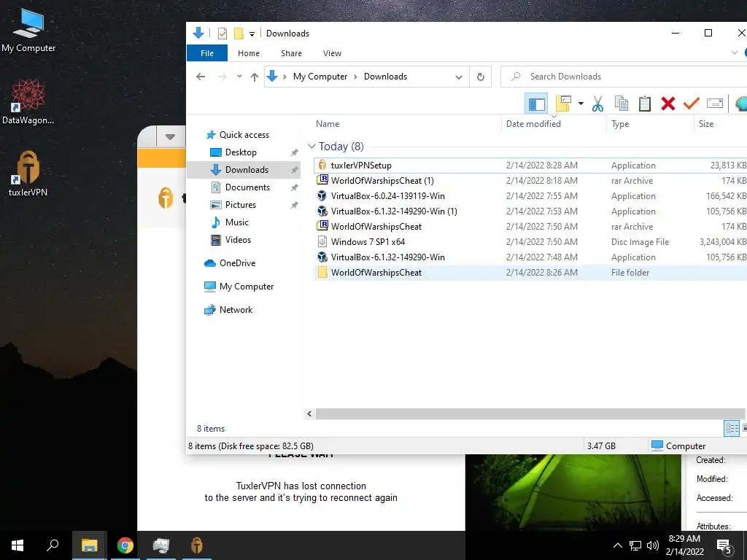
Task: Click the orange checkmark Properties icon
Action: click(x=692, y=103)
